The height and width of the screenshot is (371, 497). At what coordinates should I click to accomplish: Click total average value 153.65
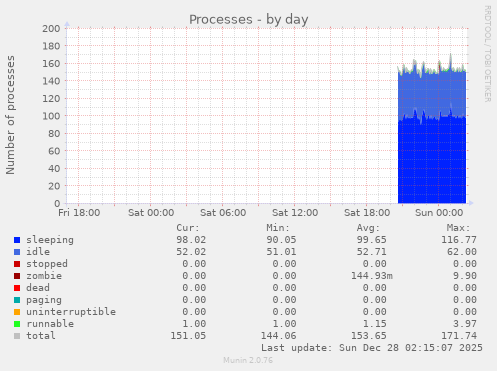coord(369,336)
